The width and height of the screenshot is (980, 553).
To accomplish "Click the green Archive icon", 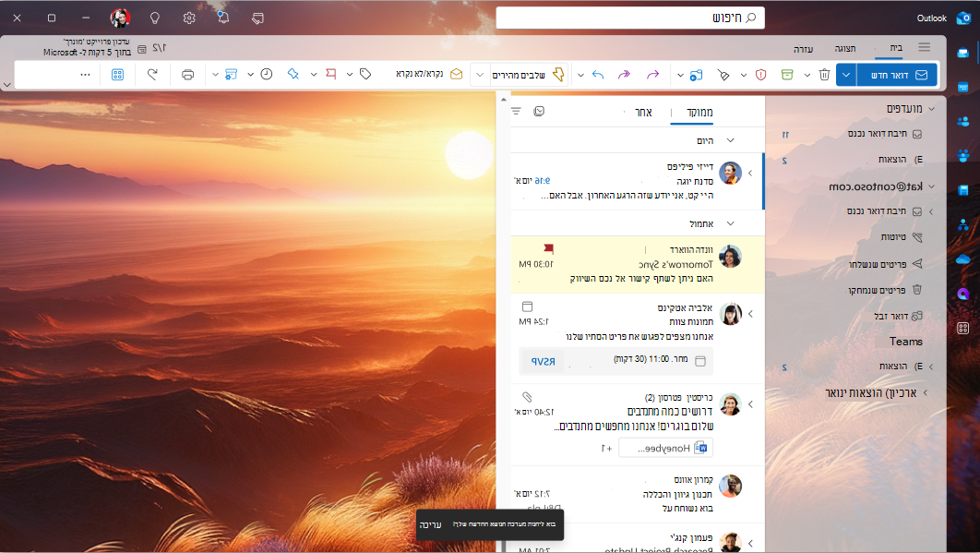I will point(787,75).
